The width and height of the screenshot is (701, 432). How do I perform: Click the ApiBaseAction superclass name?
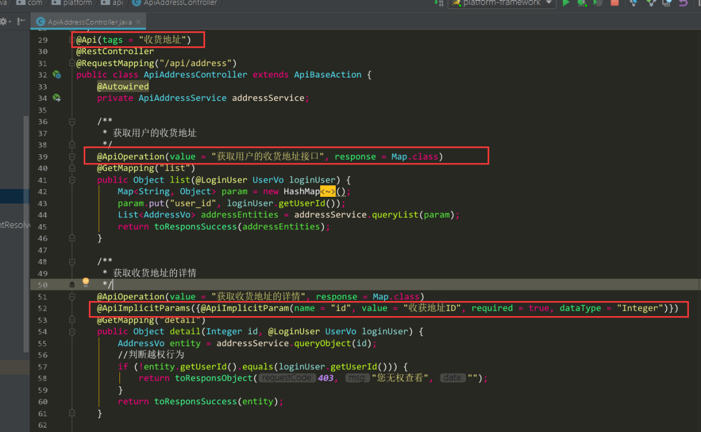tap(328, 75)
